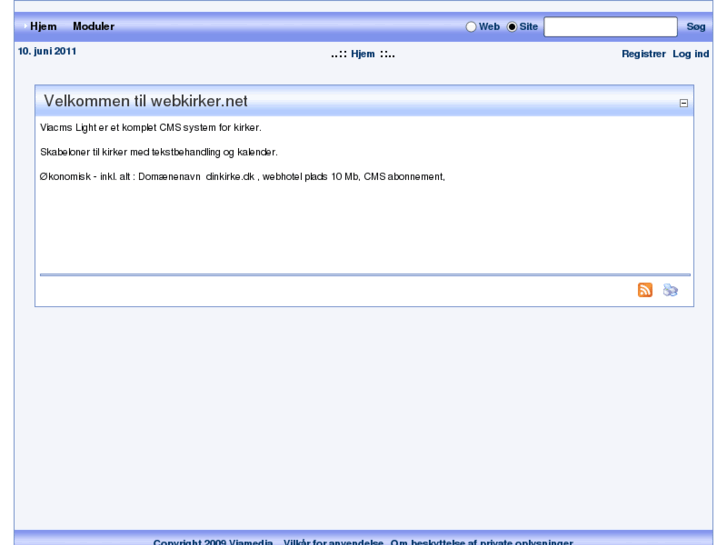This screenshot has height=545, width=727.
Task: Open the Log ind link
Action: (690, 54)
